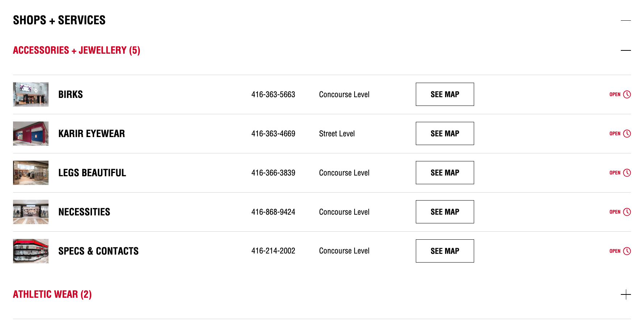Image resolution: width=644 pixels, height=330 pixels.
Task: Expand Athletic Wear with the plus icon
Action: pyautogui.click(x=626, y=294)
